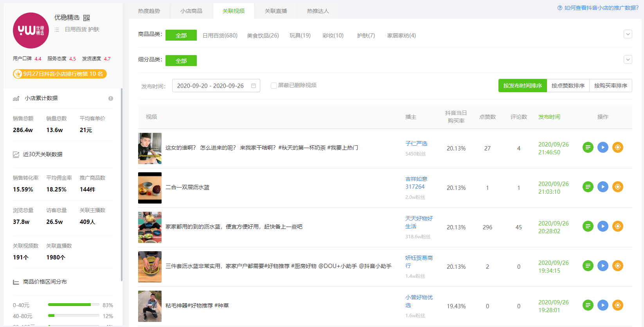Open 吉祥如意317264 streamer link

pos(416,183)
